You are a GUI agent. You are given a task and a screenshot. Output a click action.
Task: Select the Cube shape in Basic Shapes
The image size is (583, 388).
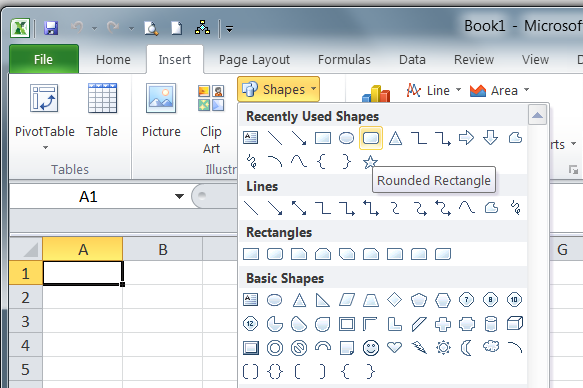tap(515, 324)
